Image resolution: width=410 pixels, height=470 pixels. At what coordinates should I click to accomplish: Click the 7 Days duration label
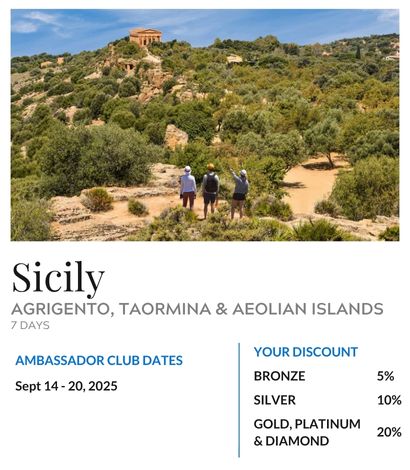pos(30,325)
